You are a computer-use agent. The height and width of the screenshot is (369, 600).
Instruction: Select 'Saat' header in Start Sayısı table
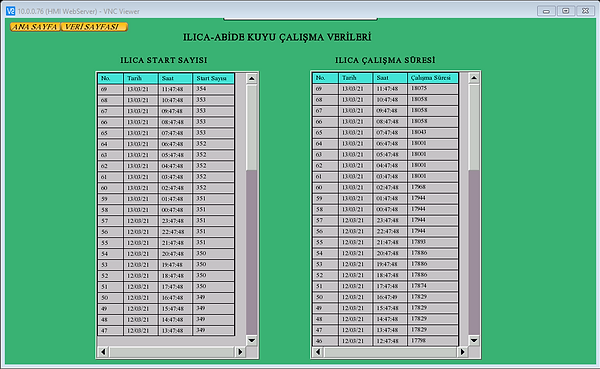point(175,78)
